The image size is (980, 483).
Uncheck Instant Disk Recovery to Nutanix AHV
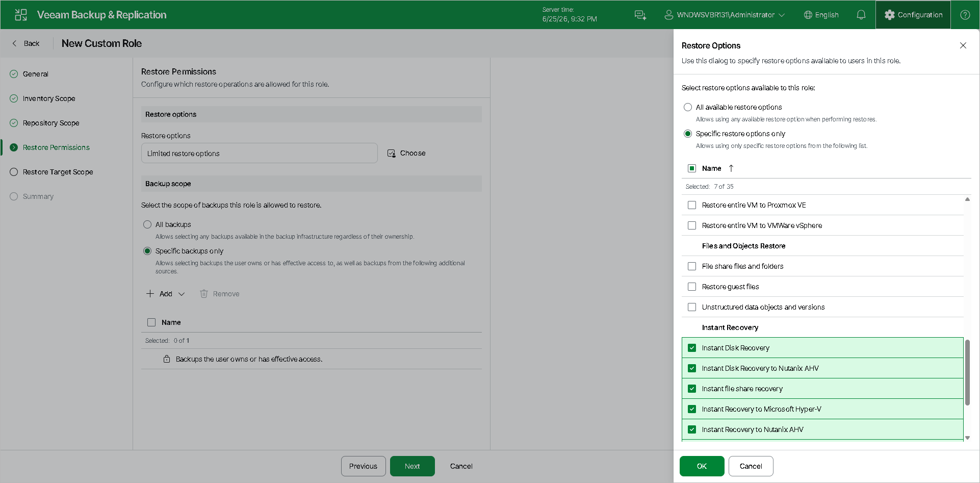(x=692, y=368)
